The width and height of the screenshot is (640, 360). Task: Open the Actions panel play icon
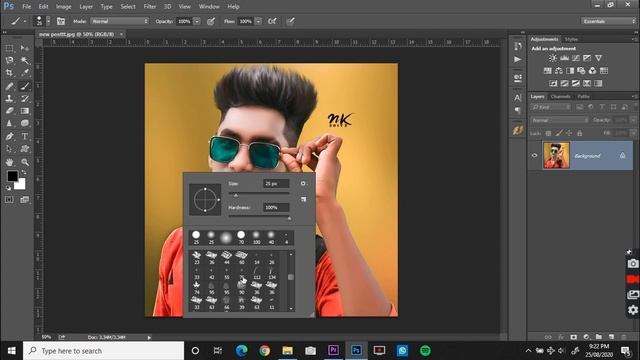(x=518, y=60)
